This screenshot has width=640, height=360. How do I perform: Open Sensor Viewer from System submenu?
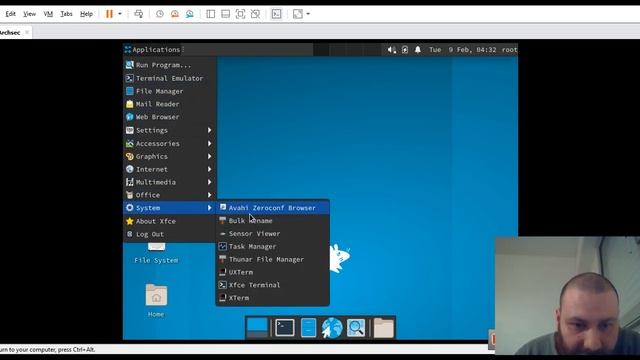coord(273,233)
